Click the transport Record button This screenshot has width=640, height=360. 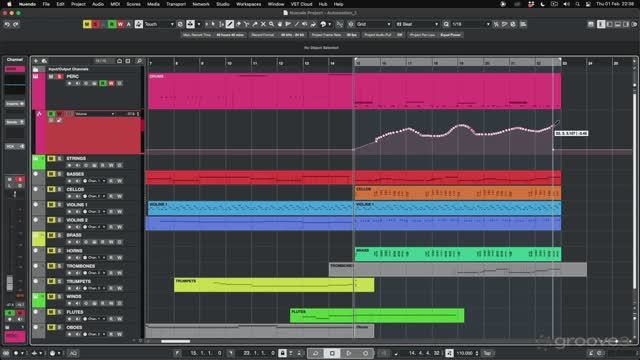point(365,353)
